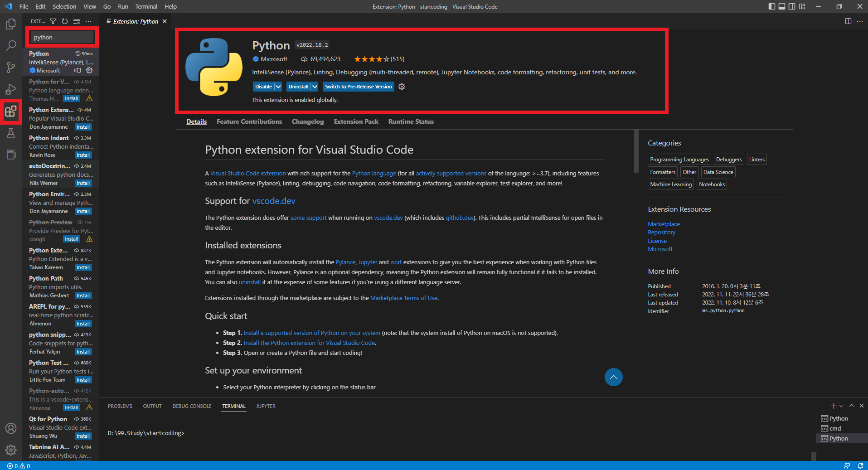Click the scroll-to-top round button
The height and width of the screenshot is (470, 868).
pyautogui.click(x=613, y=377)
